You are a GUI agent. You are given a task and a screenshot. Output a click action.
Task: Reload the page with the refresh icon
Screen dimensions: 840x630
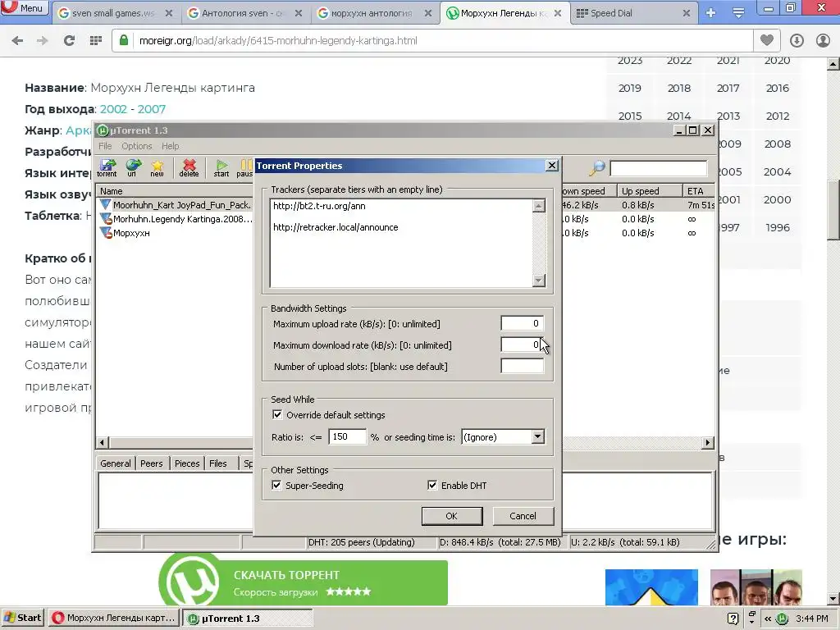69,41
